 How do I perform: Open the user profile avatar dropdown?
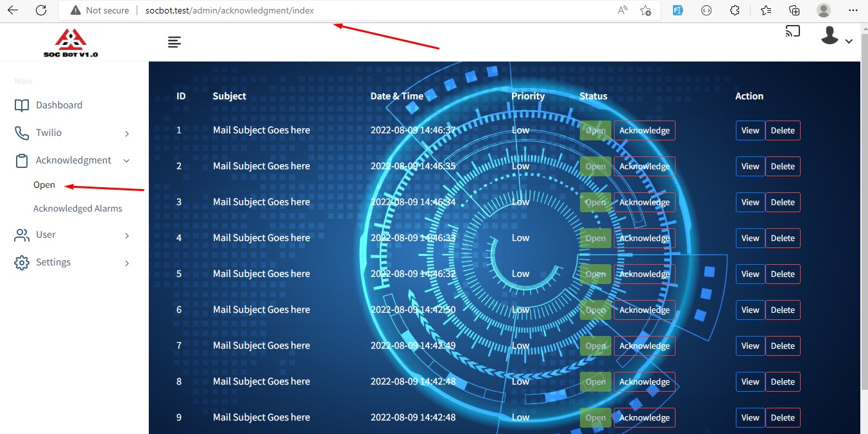[x=836, y=37]
